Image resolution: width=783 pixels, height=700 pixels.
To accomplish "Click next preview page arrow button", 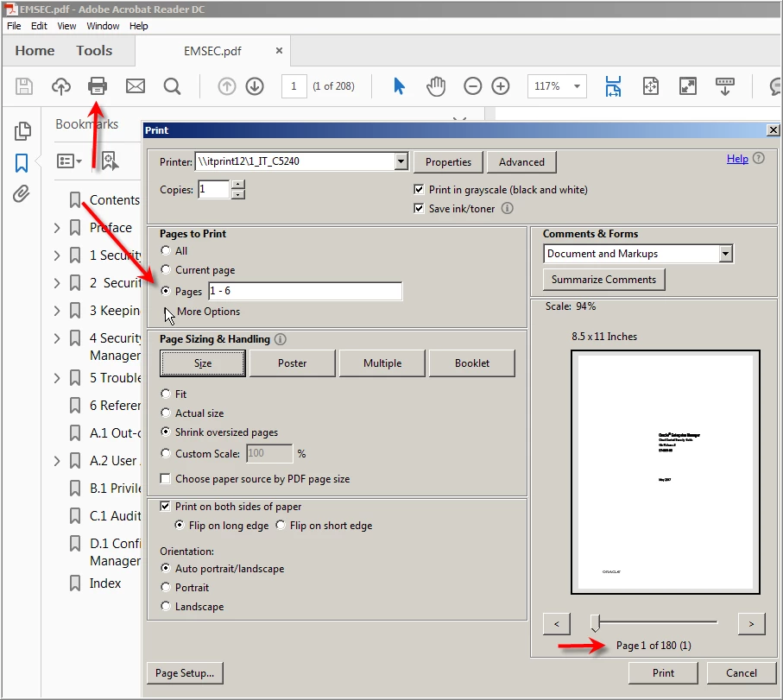I will (751, 623).
